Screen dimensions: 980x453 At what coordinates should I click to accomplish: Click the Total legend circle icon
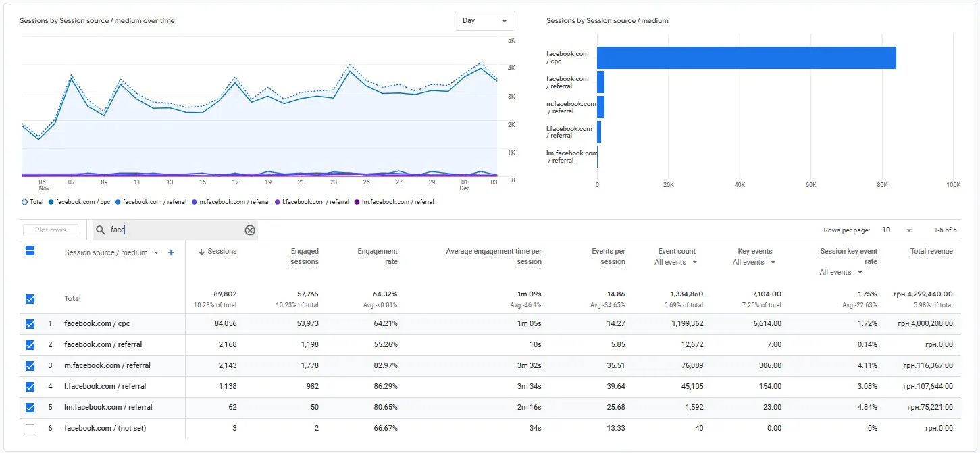pos(25,202)
